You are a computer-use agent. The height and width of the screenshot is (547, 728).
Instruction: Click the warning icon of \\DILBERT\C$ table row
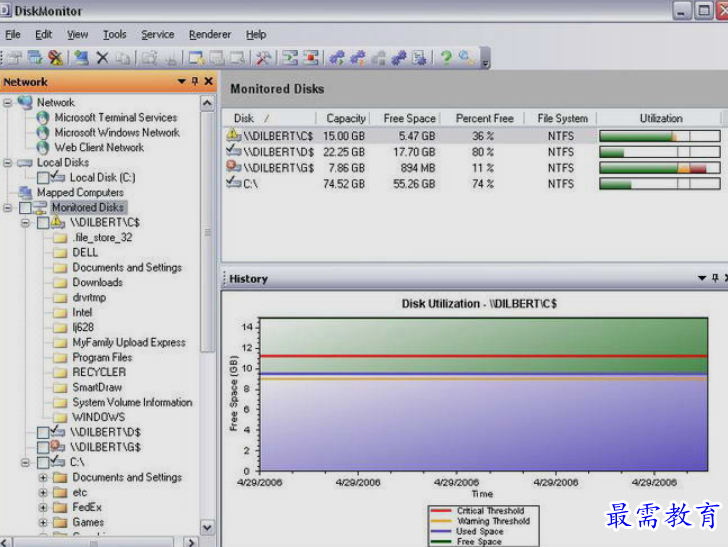[234, 135]
